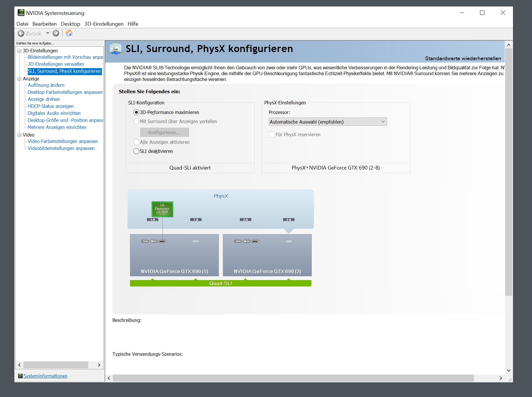
Task: Maximize the NVIDIA Systemsteuerung window
Action: (x=482, y=13)
